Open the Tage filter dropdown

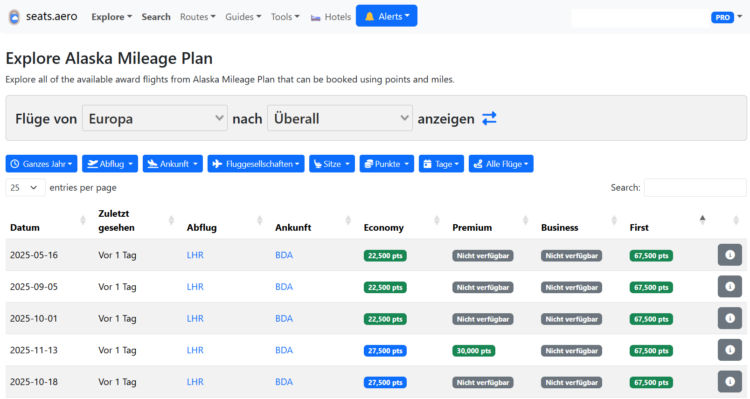click(x=441, y=164)
